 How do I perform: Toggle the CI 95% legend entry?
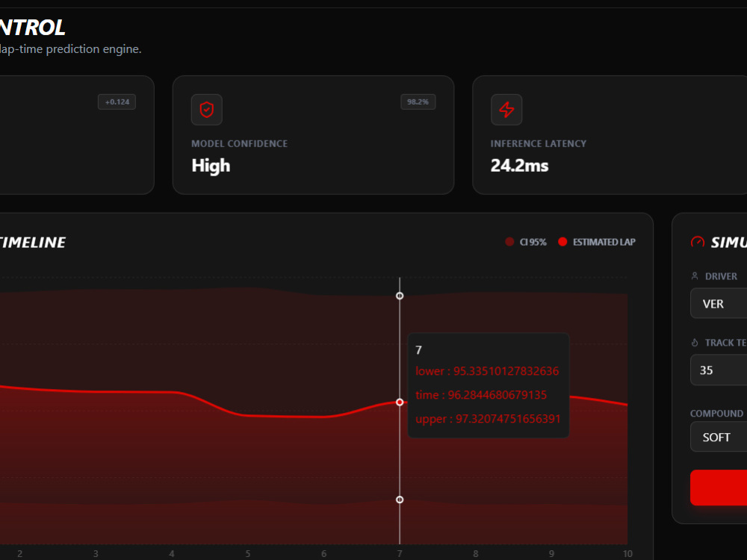coord(526,242)
